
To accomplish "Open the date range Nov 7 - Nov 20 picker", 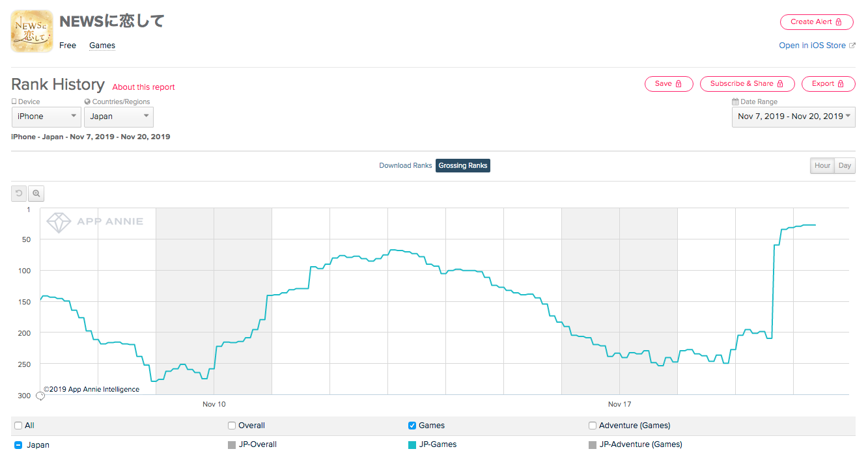I will (x=794, y=117).
